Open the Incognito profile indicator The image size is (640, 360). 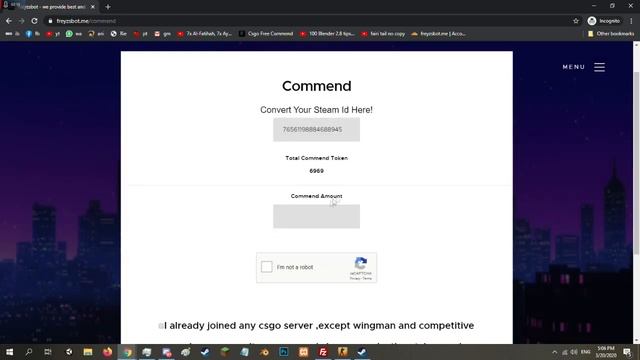(604, 21)
